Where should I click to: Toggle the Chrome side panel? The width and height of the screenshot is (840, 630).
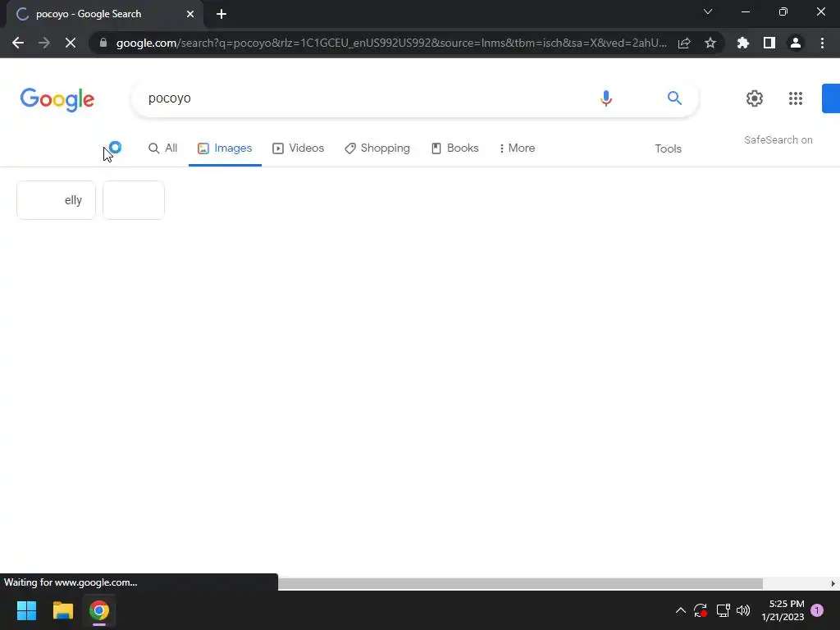(769, 43)
